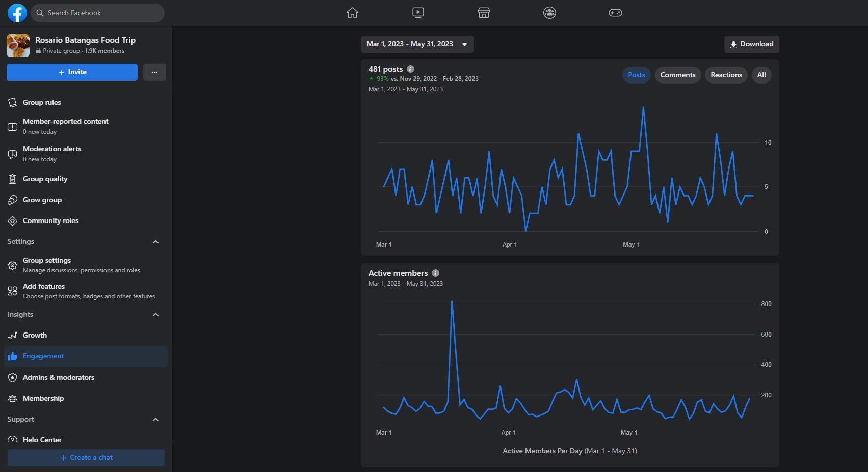This screenshot has width=868, height=472.
Task: Open the date range dropdown
Action: (417, 44)
